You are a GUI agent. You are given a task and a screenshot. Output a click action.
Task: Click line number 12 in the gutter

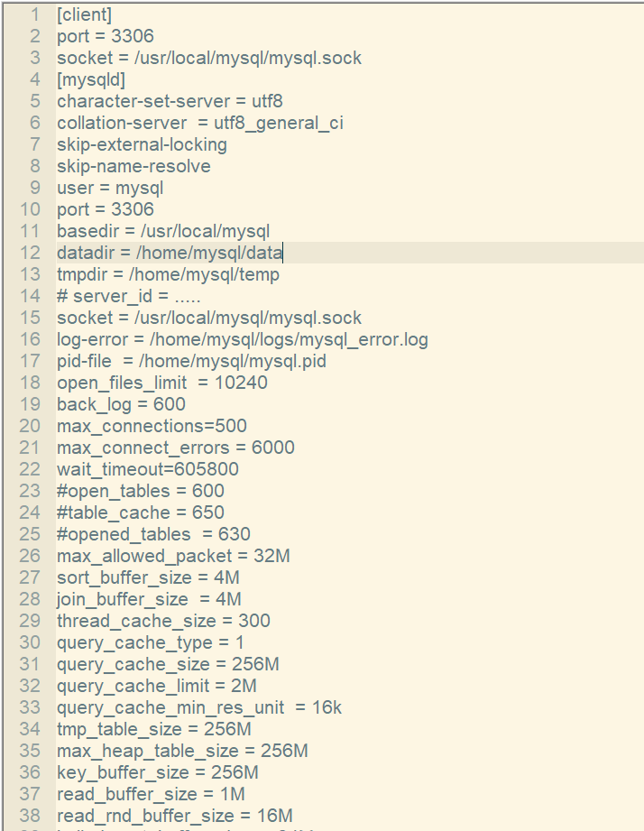31,253
